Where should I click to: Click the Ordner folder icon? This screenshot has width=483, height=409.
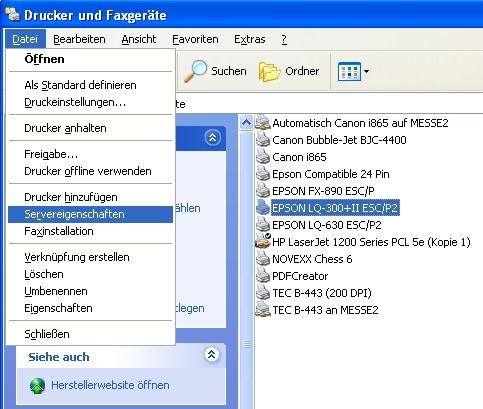269,71
